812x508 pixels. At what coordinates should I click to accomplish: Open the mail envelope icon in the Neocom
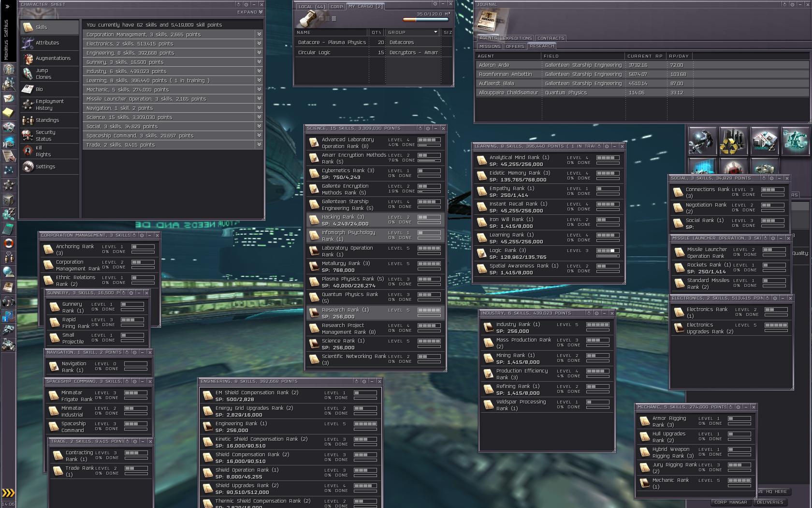tap(9, 98)
